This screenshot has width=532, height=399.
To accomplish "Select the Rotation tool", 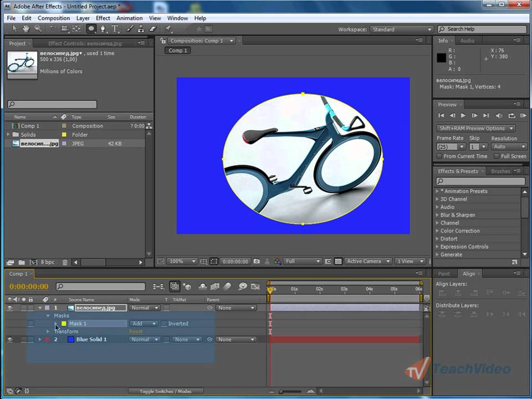I will 53,29.
